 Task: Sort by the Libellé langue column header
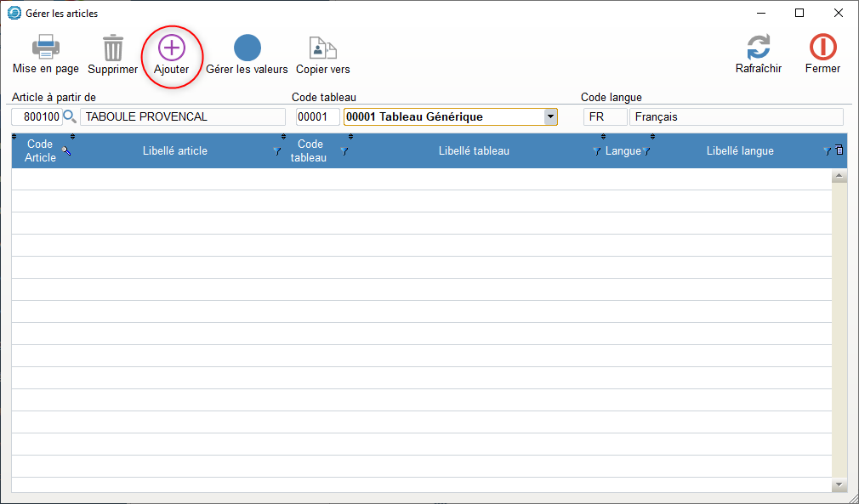[739, 150]
